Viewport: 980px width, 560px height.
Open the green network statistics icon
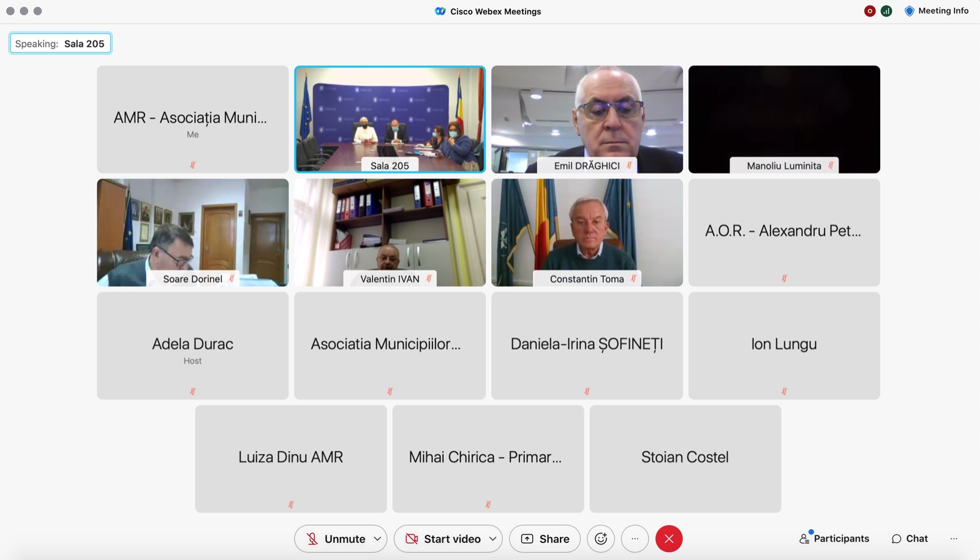(x=886, y=11)
